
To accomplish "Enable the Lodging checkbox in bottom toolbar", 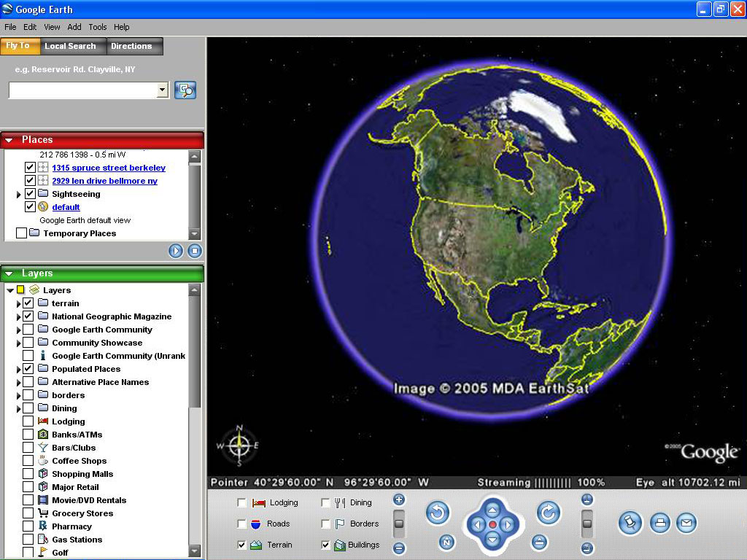I will point(241,502).
